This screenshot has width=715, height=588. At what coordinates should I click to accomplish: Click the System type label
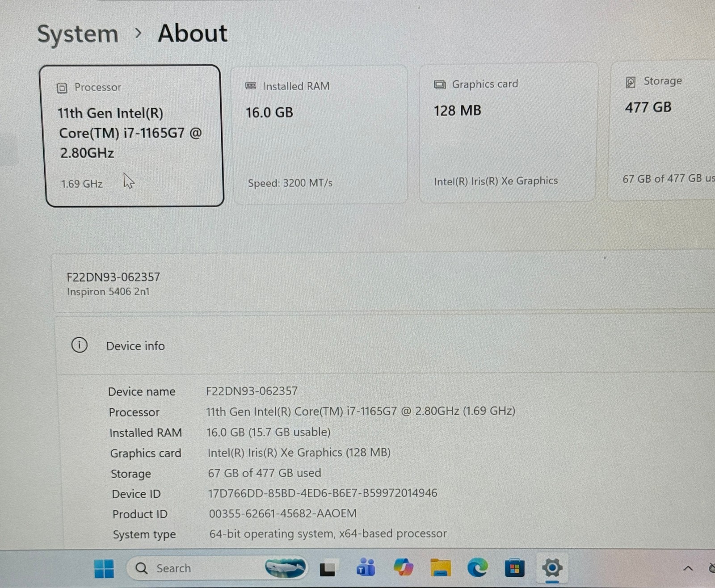click(x=144, y=535)
